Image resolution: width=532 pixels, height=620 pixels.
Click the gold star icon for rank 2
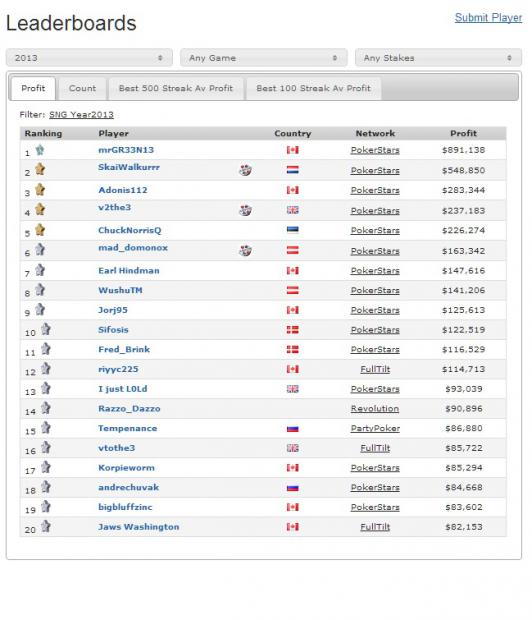tap(40, 169)
